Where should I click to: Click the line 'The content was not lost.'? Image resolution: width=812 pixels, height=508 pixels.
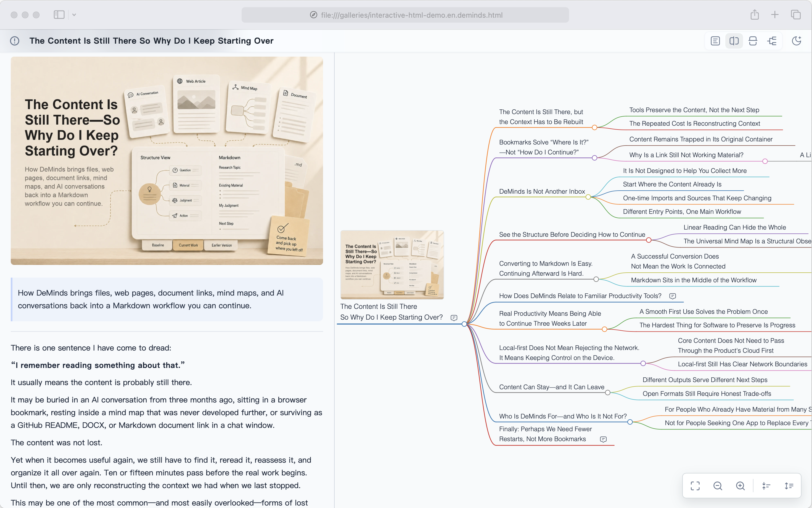tap(56, 443)
